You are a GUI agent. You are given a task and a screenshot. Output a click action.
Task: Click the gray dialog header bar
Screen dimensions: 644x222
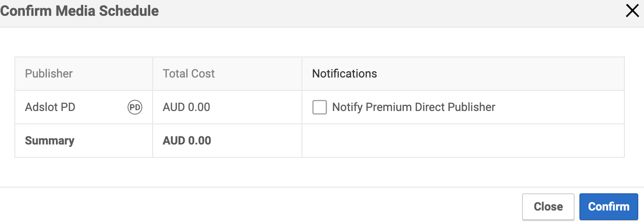click(322, 13)
